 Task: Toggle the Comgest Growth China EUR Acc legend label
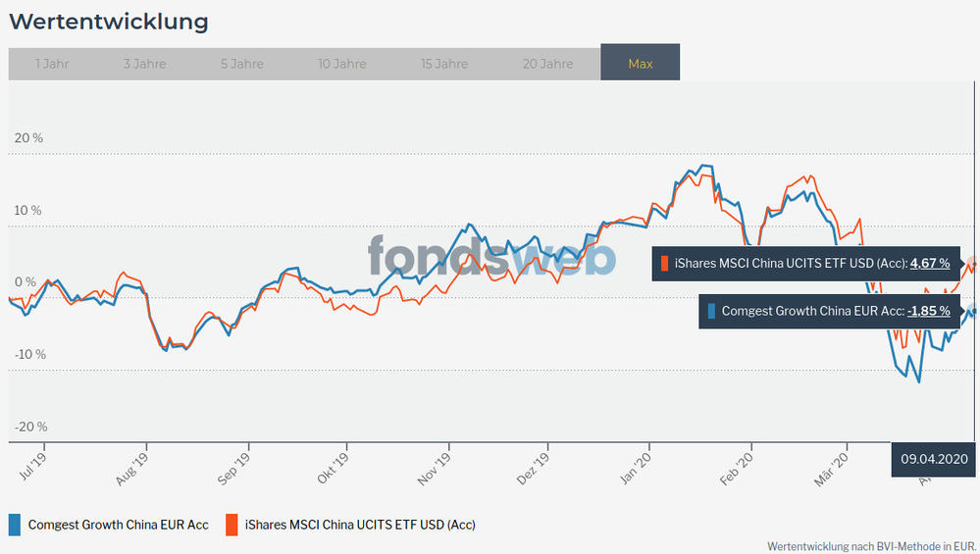coord(118,525)
